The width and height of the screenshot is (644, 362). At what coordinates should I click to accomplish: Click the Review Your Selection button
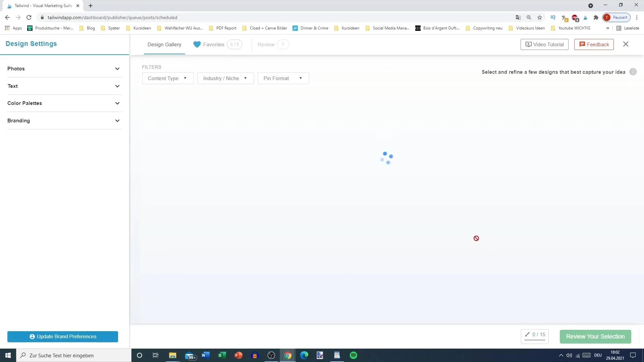(x=596, y=337)
